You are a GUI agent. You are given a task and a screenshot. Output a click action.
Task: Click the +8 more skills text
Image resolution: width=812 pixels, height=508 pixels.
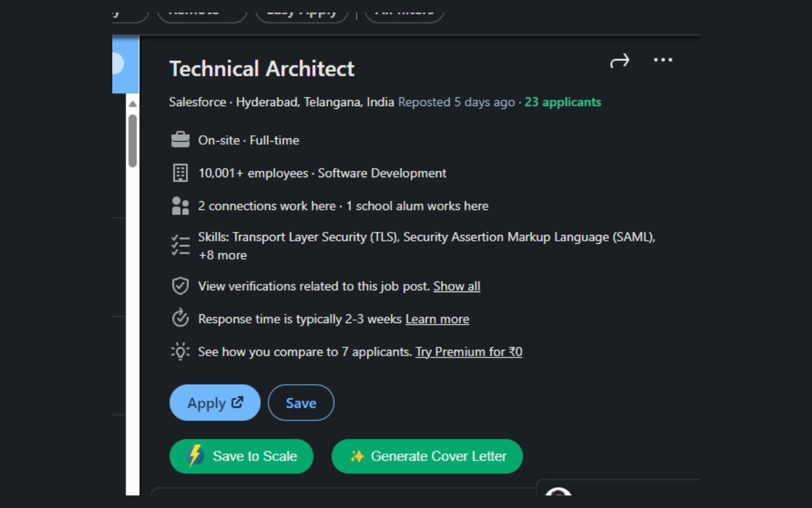(x=223, y=255)
